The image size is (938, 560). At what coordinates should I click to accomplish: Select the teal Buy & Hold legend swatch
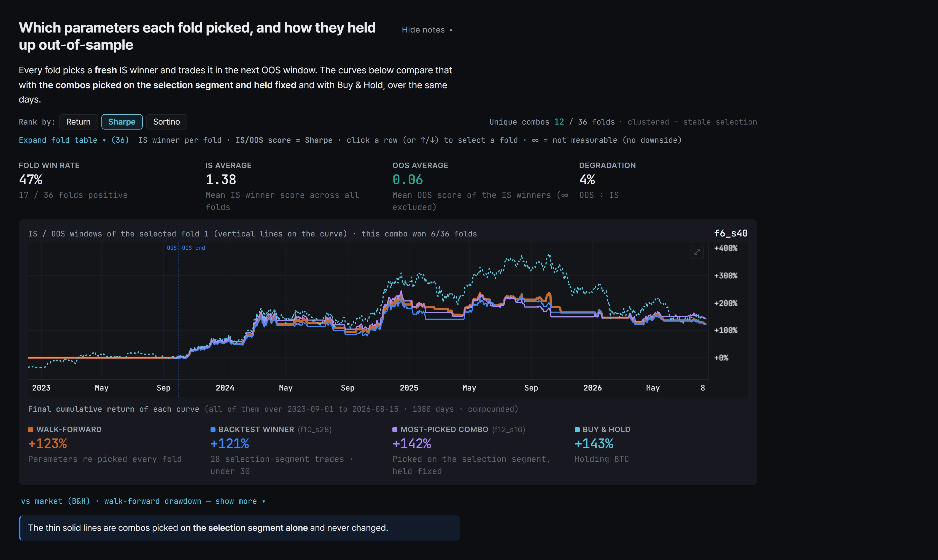coord(577,429)
